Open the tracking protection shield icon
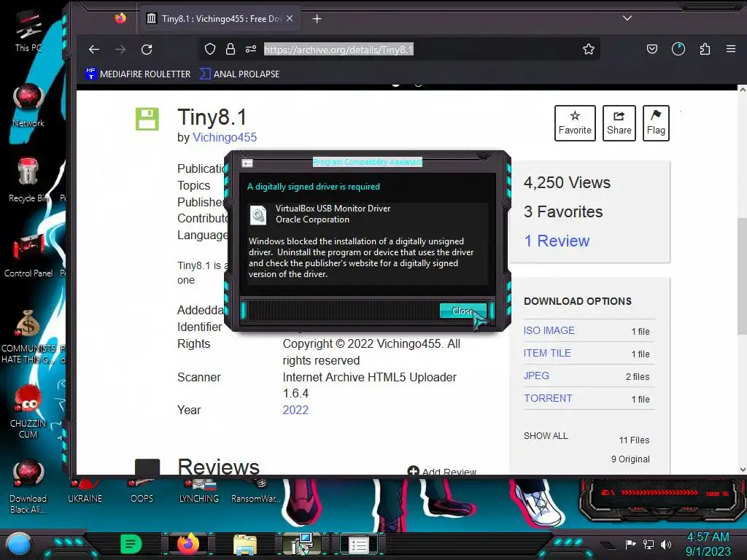747x560 pixels. 210,49
